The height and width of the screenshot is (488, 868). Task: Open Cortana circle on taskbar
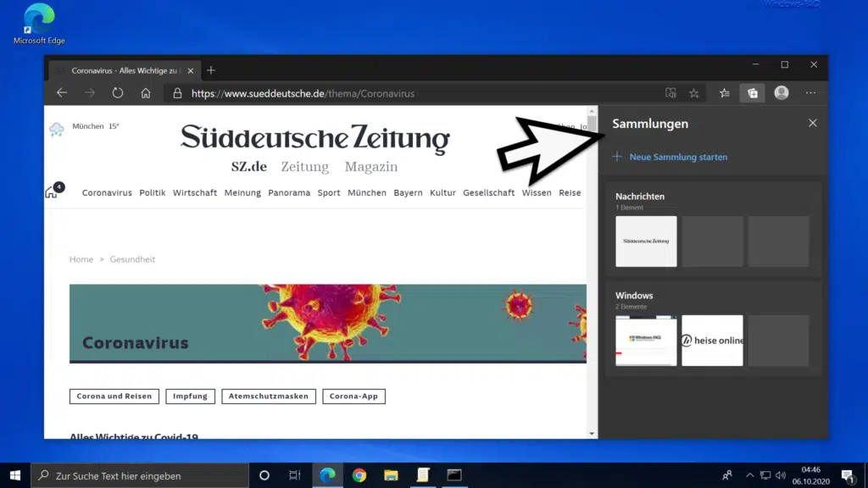[264, 475]
